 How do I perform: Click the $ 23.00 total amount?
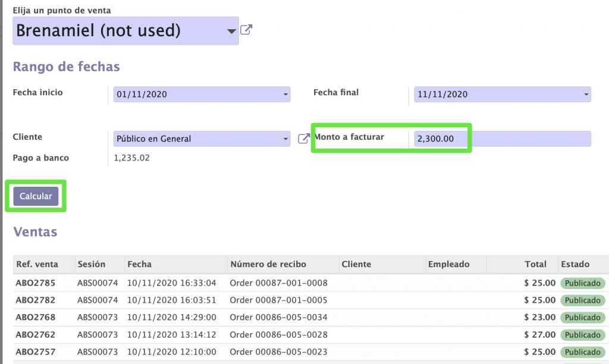[539, 317]
